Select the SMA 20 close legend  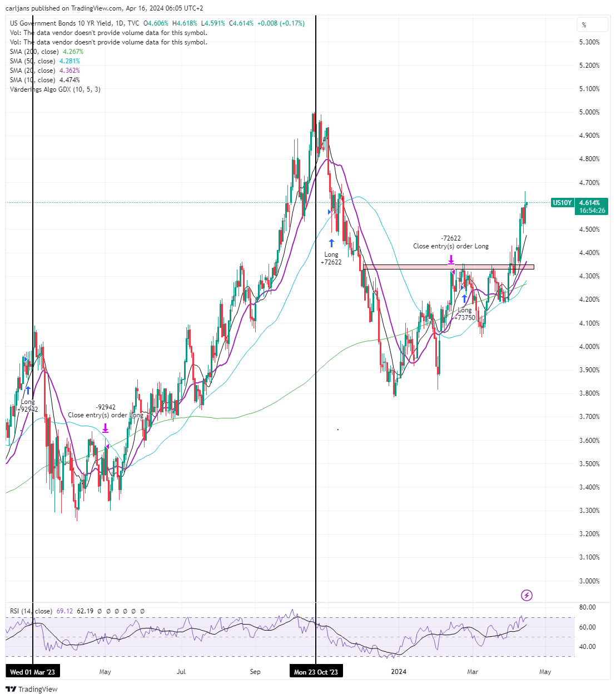[45, 71]
